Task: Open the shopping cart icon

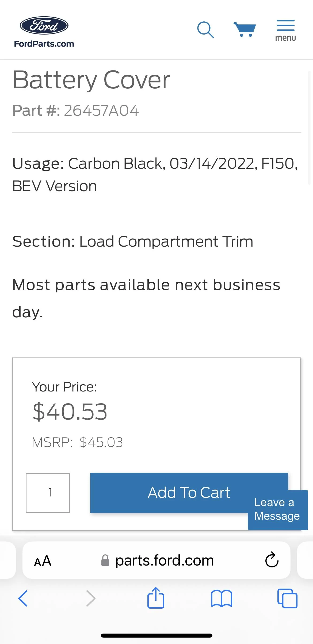Action: (x=245, y=29)
